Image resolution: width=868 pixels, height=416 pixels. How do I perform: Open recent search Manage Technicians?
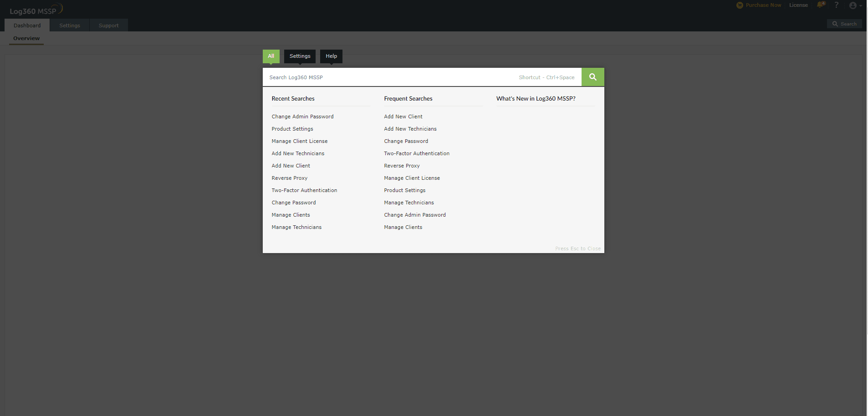(x=296, y=227)
